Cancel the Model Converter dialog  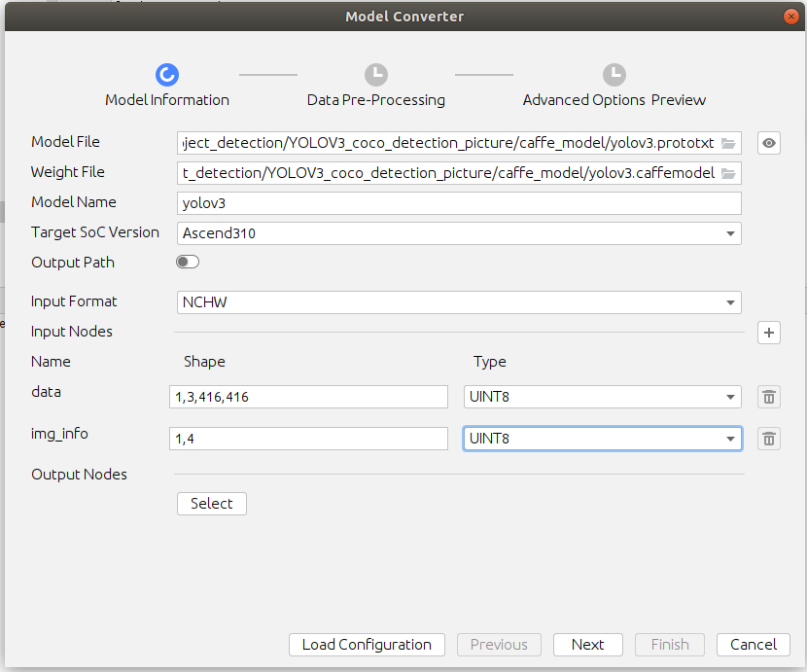[x=754, y=645]
